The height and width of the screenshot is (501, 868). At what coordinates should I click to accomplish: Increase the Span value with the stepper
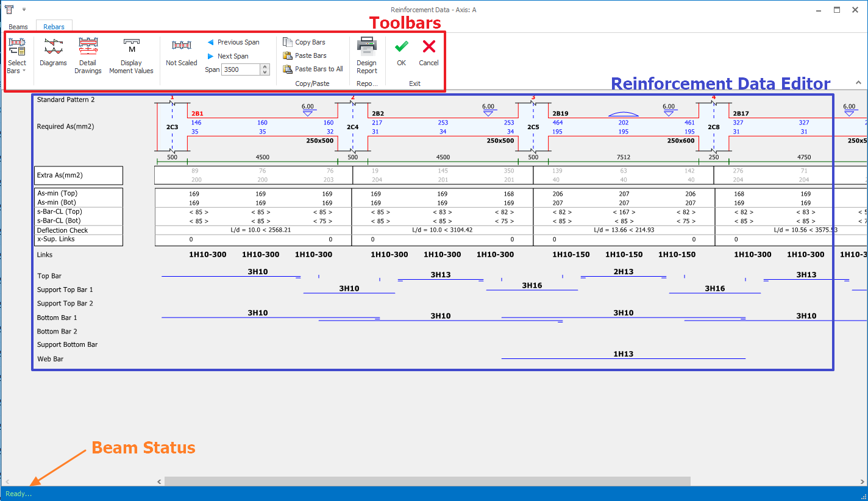264,66
